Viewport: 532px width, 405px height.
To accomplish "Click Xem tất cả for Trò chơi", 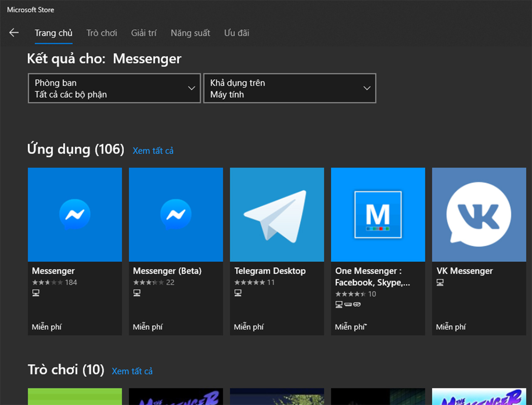I will click(x=132, y=371).
